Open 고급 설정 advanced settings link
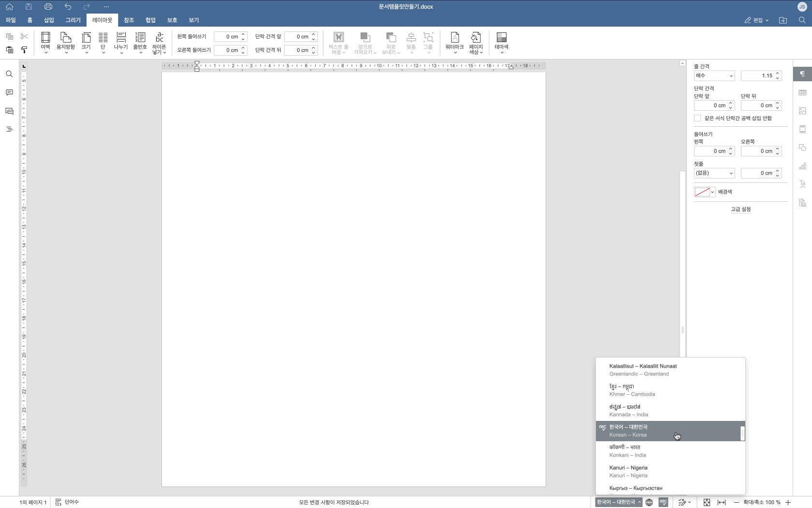This screenshot has height=508, width=812. click(x=740, y=209)
